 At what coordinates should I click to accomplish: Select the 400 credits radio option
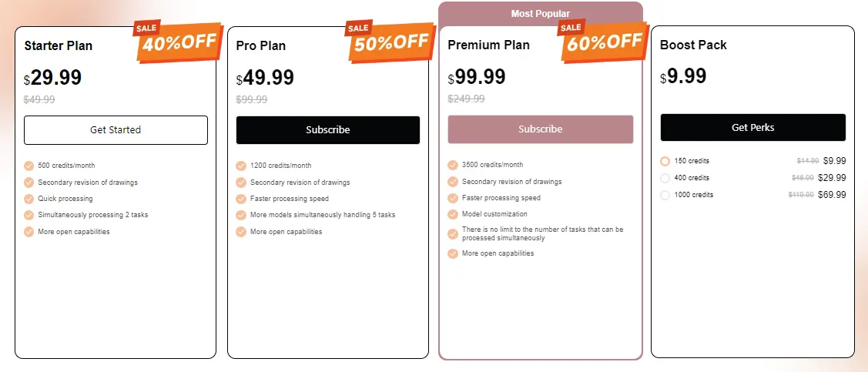[665, 178]
